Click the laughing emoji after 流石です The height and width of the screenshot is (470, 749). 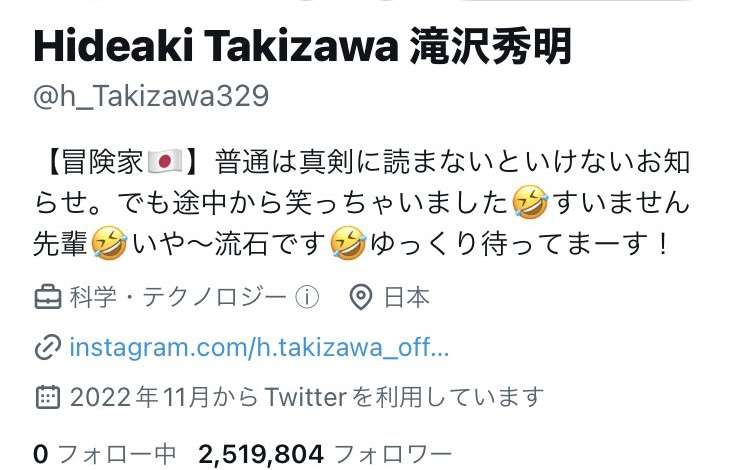pyautogui.click(x=349, y=243)
